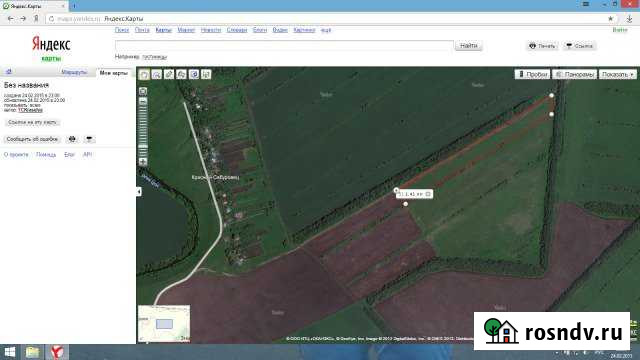Select the magnifier zoom tool on map
640x360 pixels.
pyautogui.click(x=157, y=74)
